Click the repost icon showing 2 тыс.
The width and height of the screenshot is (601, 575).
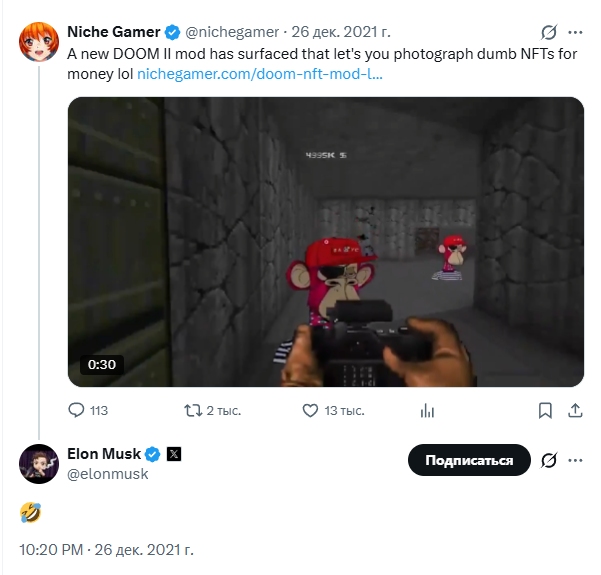click(x=193, y=410)
